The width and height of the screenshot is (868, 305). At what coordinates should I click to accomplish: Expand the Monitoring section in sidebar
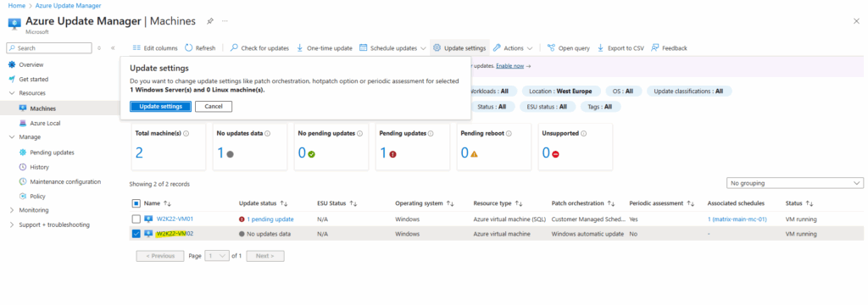(x=12, y=210)
